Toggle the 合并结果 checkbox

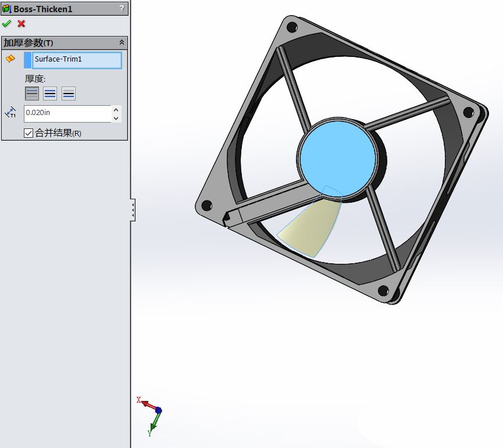(x=28, y=133)
